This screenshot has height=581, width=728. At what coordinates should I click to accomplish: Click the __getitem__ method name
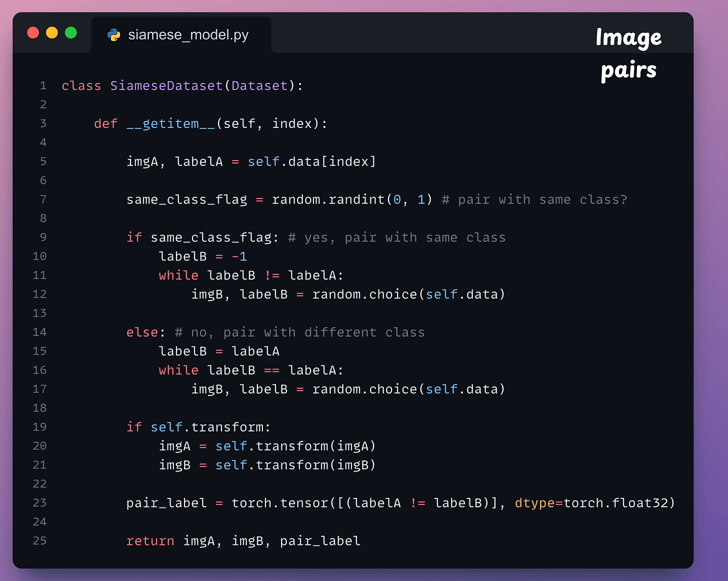click(170, 124)
